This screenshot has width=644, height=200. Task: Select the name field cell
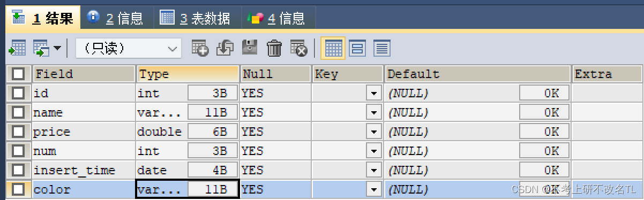[x=84, y=112]
